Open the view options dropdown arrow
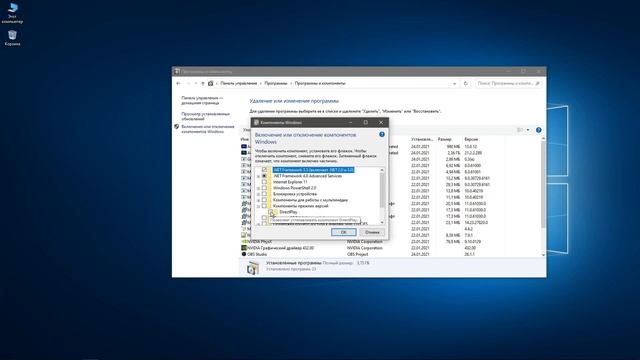Viewport: 640px width, 360px height. 528,130
